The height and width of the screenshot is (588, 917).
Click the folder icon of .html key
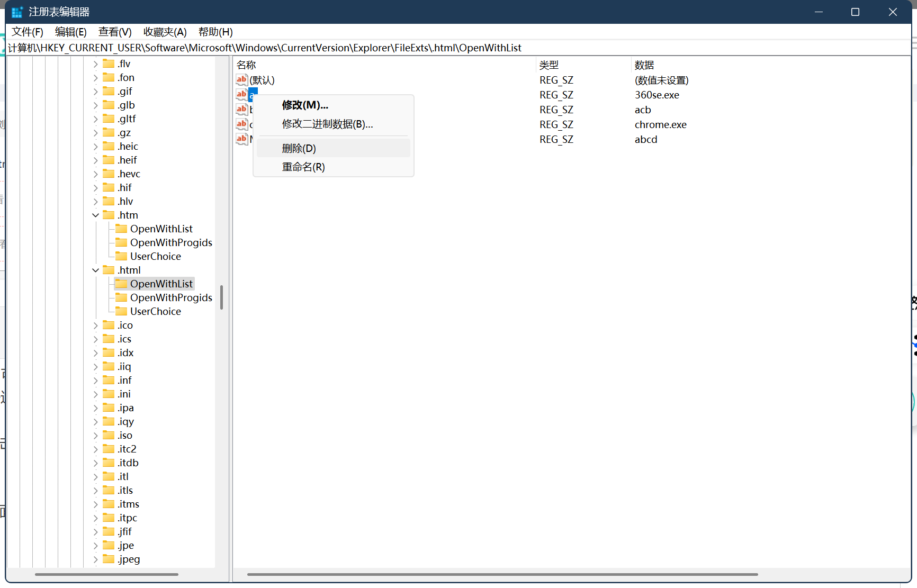[x=109, y=270]
